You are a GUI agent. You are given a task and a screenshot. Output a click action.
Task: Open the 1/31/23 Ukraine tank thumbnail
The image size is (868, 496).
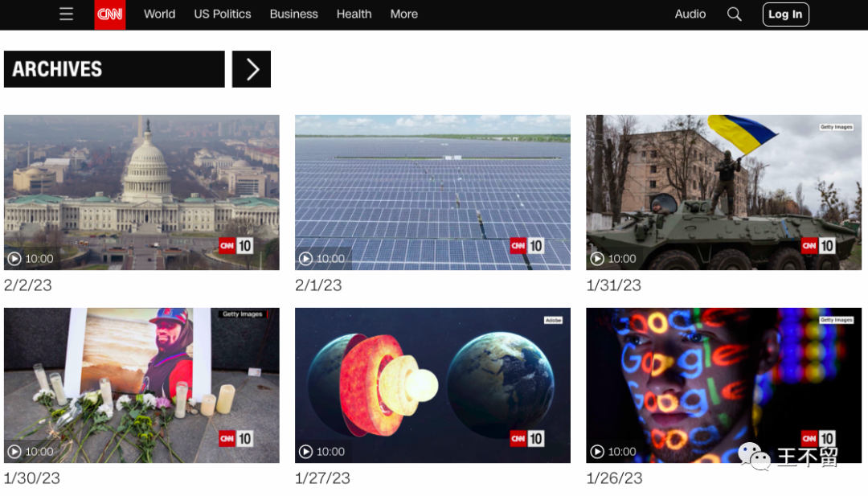tap(724, 193)
